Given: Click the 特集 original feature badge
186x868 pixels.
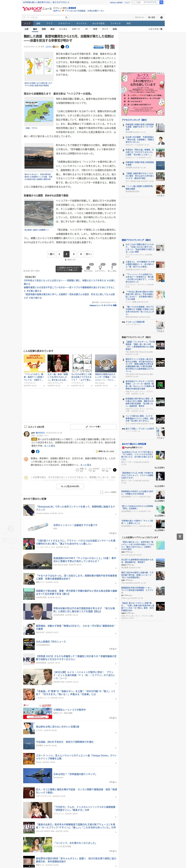Looking at the screenshot, I should click(x=105, y=47).
